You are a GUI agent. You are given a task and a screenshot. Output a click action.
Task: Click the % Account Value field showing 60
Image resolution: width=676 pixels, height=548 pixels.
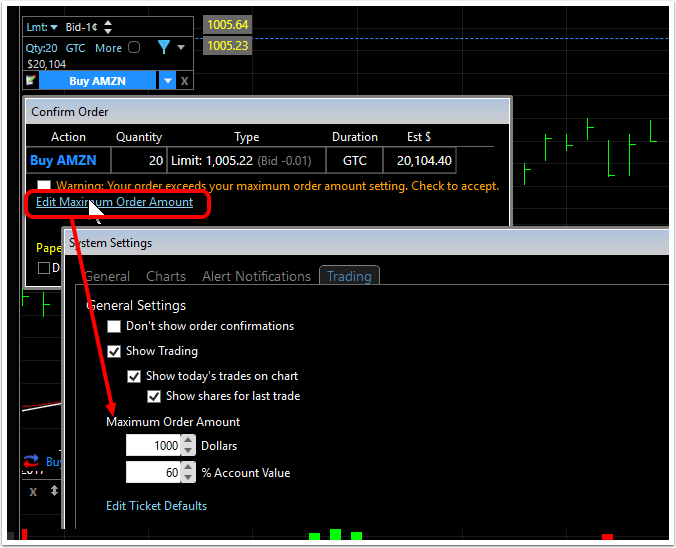pos(153,473)
